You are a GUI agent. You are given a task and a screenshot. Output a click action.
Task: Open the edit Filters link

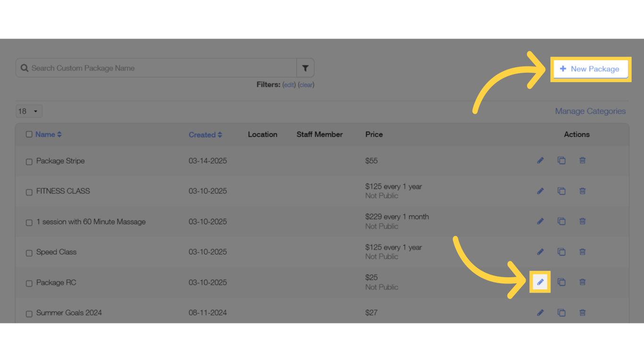click(289, 84)
